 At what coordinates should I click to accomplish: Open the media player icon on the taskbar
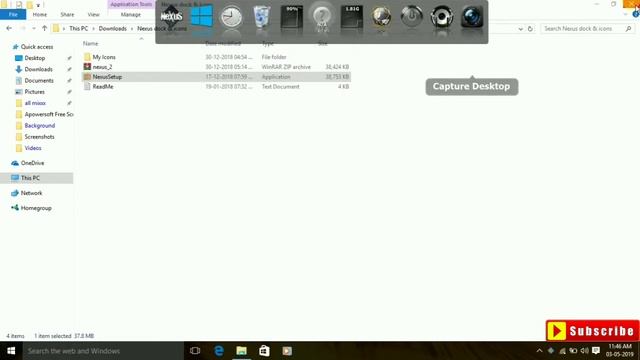point(287,351)
